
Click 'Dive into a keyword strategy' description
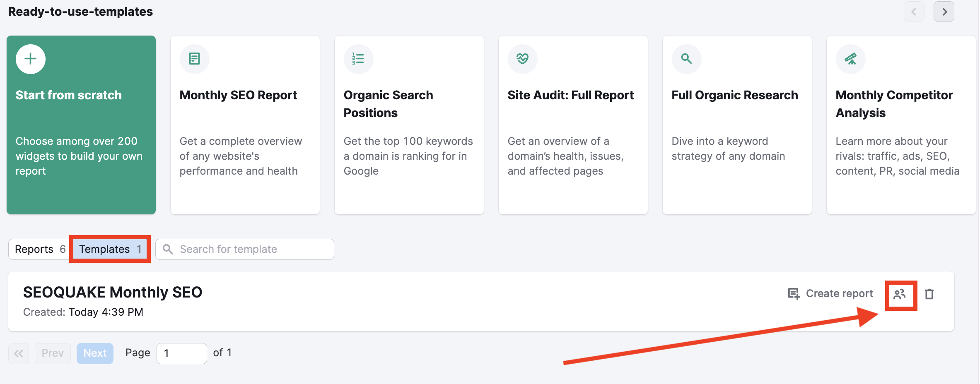coord(728,149)
